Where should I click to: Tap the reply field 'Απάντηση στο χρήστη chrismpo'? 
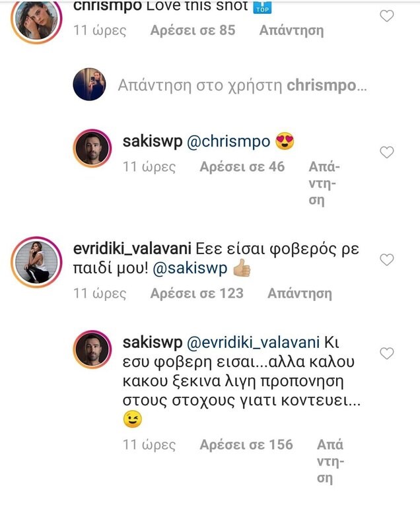(242, 86)
